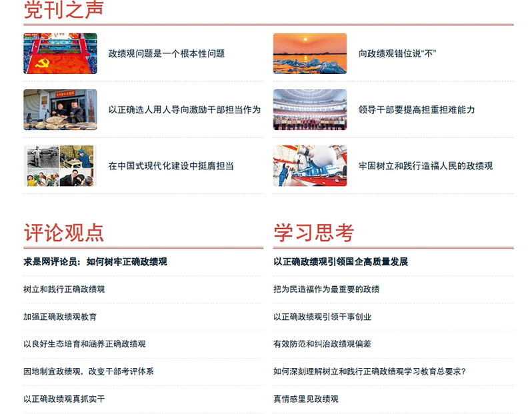Open the sunset ice lake thumbnail
This screenshot has height=414, width=532.
click(x=309, y=53)
